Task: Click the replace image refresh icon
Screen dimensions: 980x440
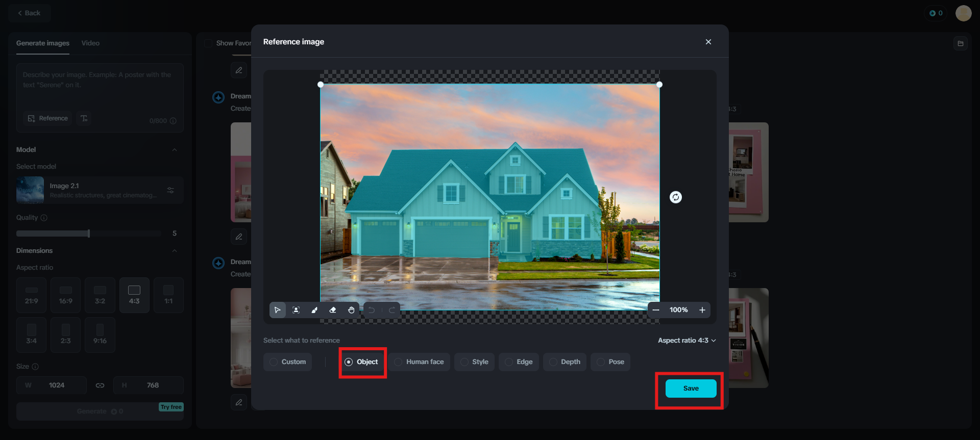Action: tap(676, 197)
